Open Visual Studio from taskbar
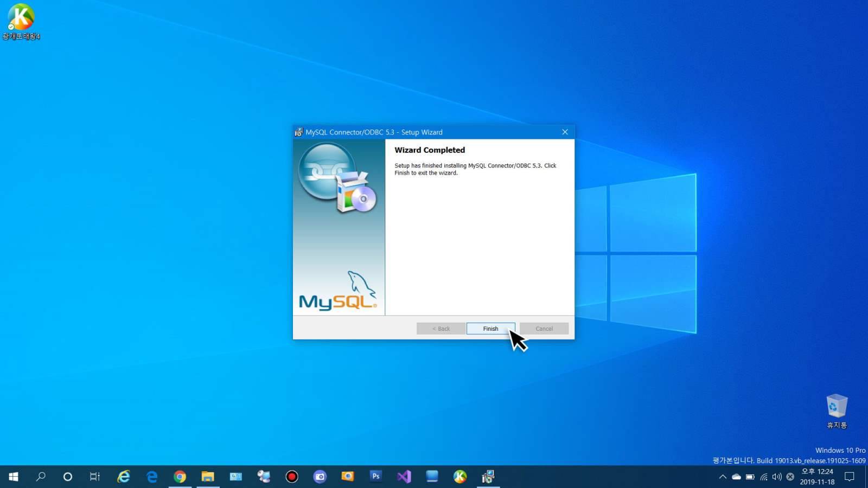This screenshot has height=488, width=868. point(404,477)
